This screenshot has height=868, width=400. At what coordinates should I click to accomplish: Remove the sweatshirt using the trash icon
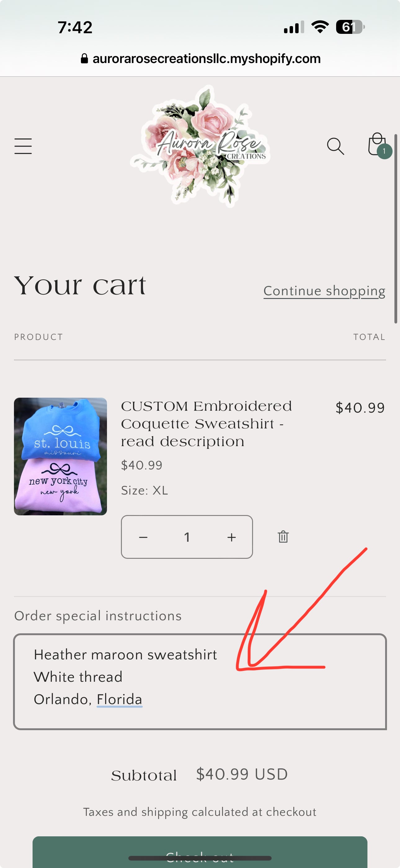coord(283,537)
